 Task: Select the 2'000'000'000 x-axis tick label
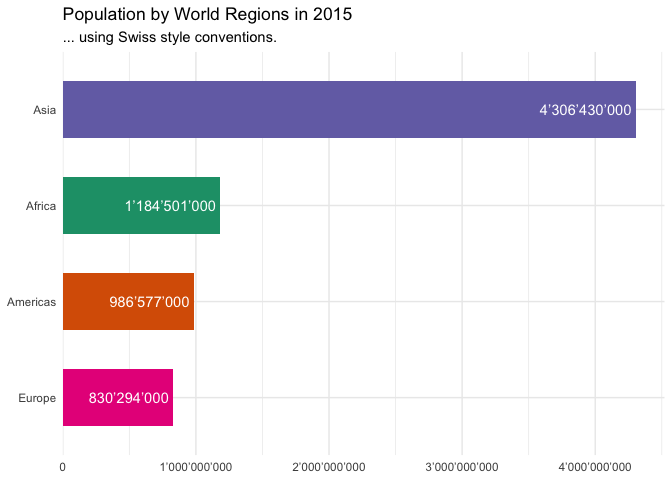pyautogui.click(x=329, y=466)
